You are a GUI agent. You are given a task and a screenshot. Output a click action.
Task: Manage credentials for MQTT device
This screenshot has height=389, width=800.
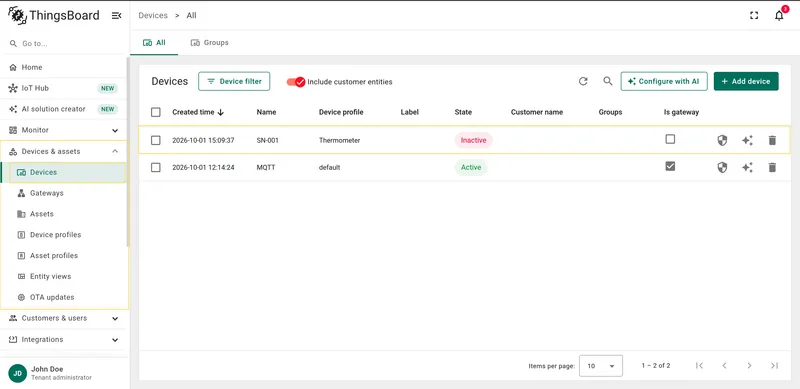tap(722, 167)
